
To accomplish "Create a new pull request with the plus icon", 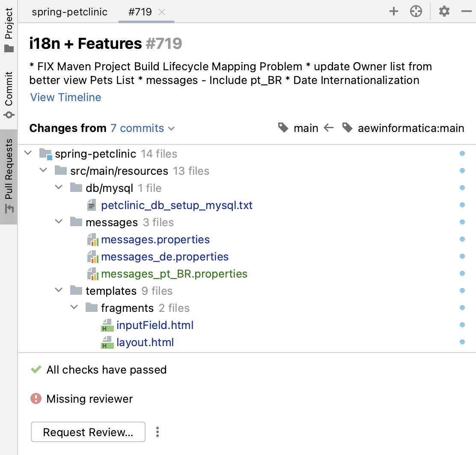I will 393,11.
